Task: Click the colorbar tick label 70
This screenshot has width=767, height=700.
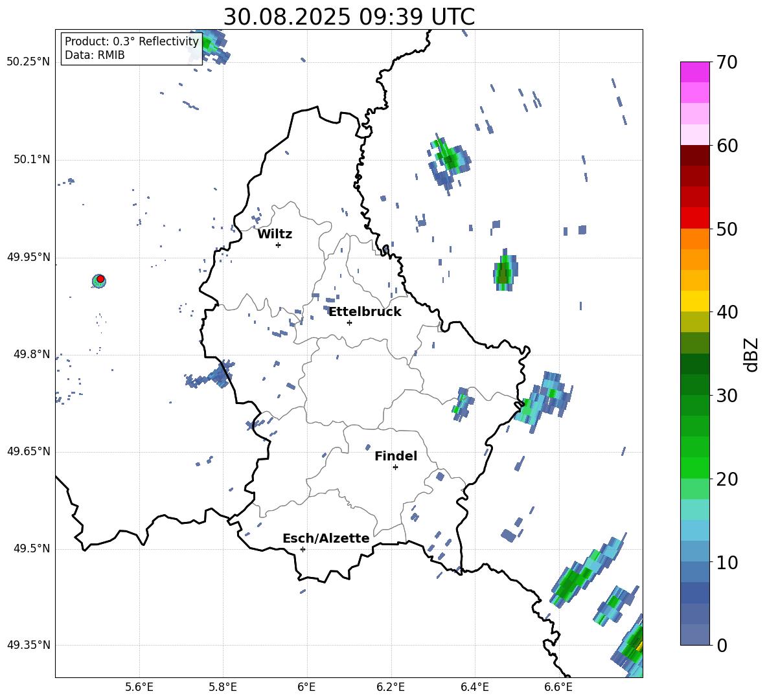Action: (x=727, y=62)
